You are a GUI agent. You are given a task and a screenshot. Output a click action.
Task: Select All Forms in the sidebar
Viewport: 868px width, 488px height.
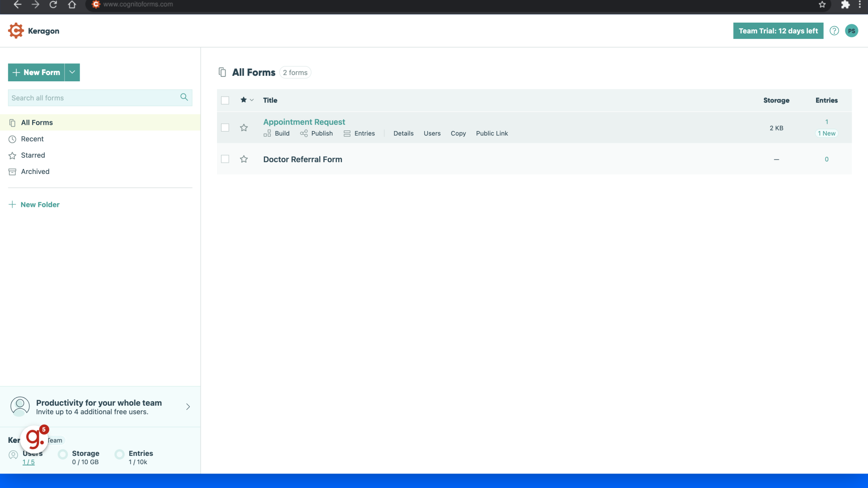[37, 122]
